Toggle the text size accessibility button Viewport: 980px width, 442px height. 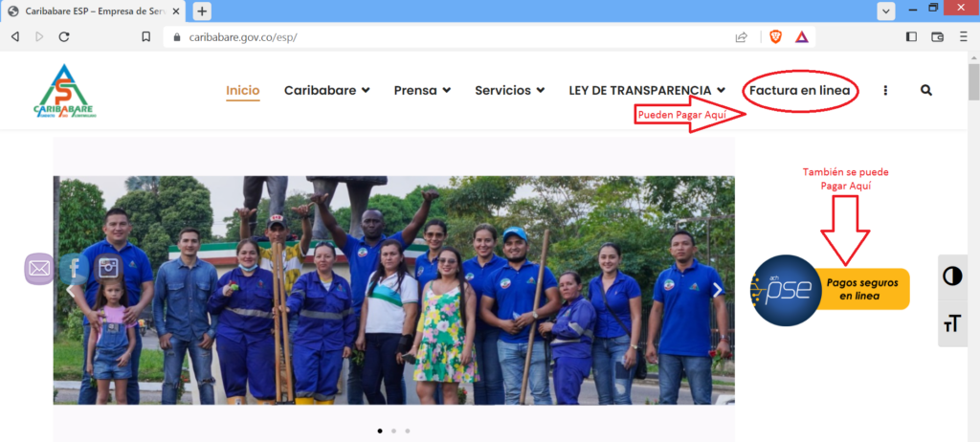(952, 323)
